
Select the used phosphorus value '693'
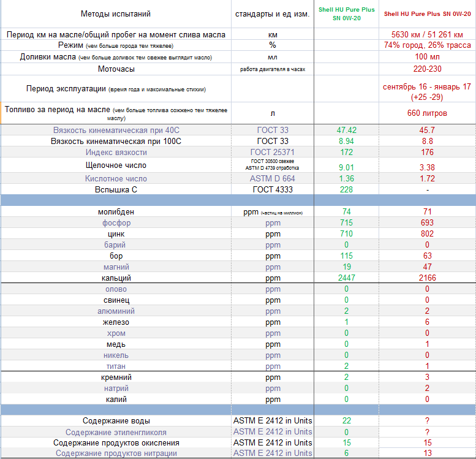point(427,223)
